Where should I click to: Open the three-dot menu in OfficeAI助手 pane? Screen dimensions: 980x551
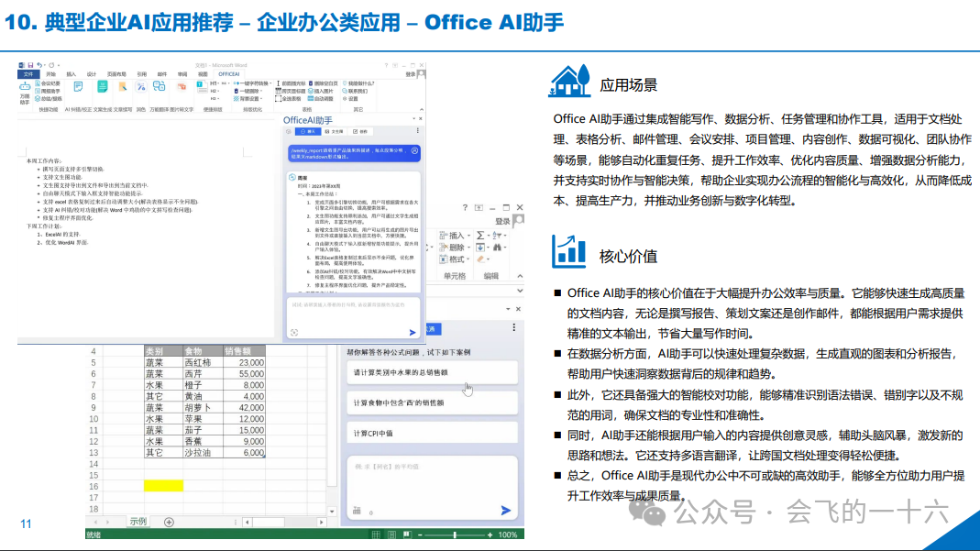tap(417, 131)
